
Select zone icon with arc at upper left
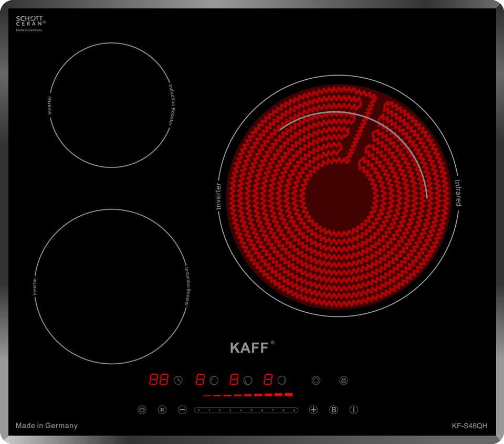pyautogui.click(x=214, y=380)
